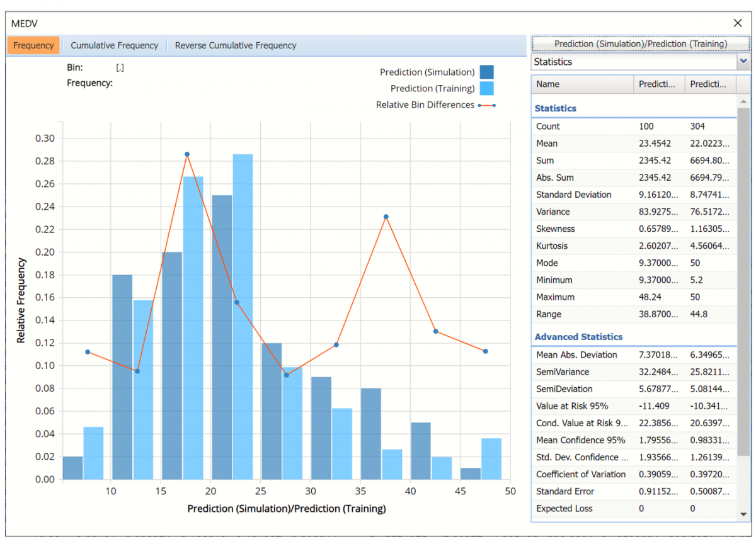Select the Value at Risk 95% row

tap(633, 406)
